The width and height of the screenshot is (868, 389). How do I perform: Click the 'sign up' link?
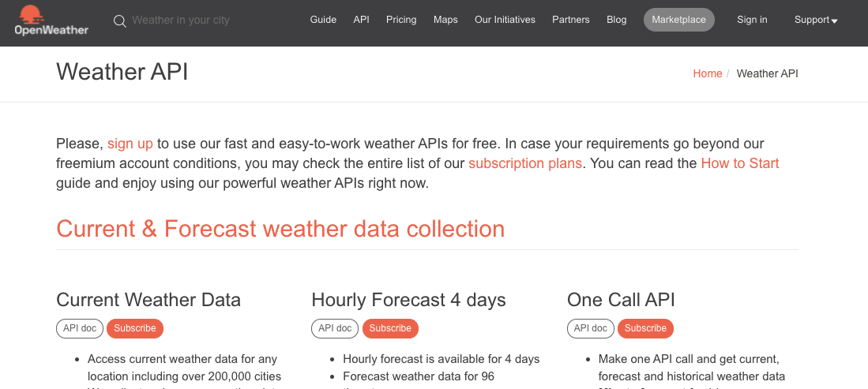pyautogui.click(x=130, y=144)
